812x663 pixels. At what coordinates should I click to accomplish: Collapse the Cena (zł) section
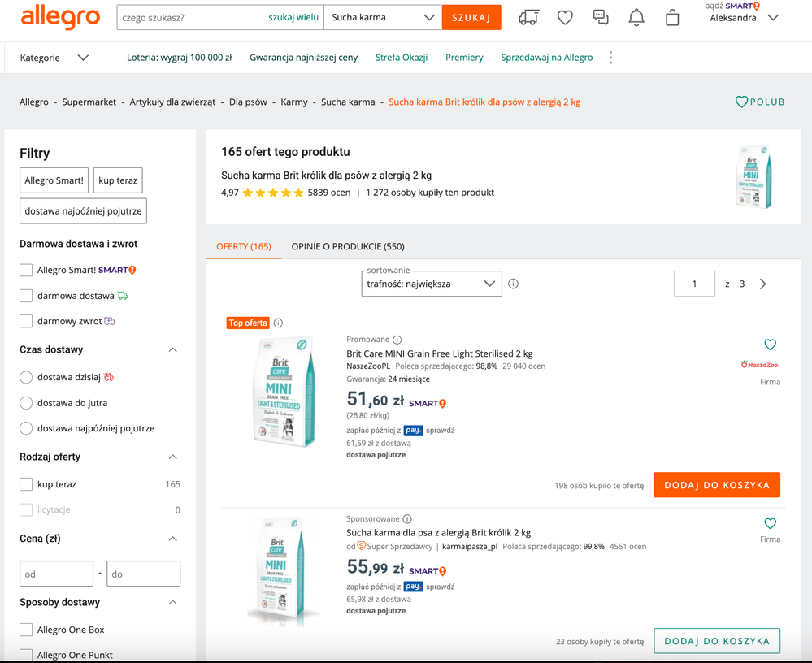173,539
